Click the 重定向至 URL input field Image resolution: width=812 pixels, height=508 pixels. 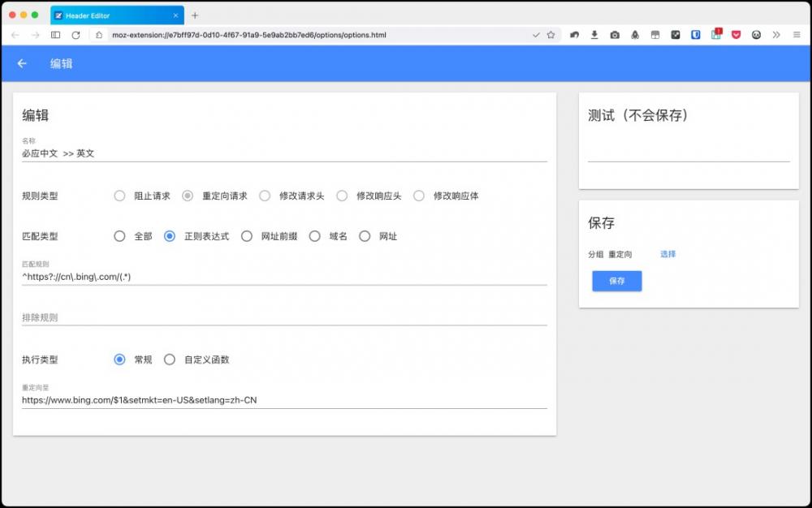pyautogui.click(x=284, y=400)
